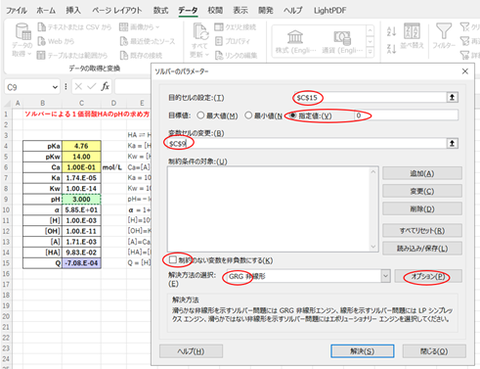480x369 pixels.
Task: Expand the Get Data dropdown arrow
Action: [29, 54]
